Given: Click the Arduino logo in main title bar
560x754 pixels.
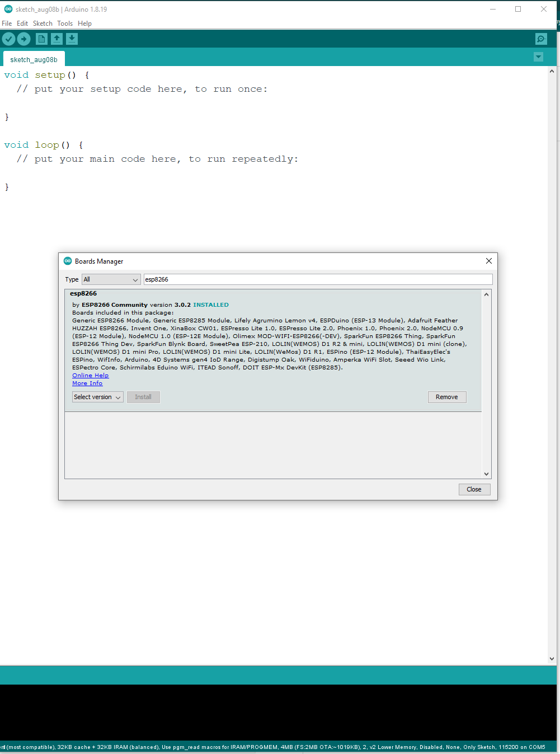Looking at the screenshot, I should click(x=8, y=9).
